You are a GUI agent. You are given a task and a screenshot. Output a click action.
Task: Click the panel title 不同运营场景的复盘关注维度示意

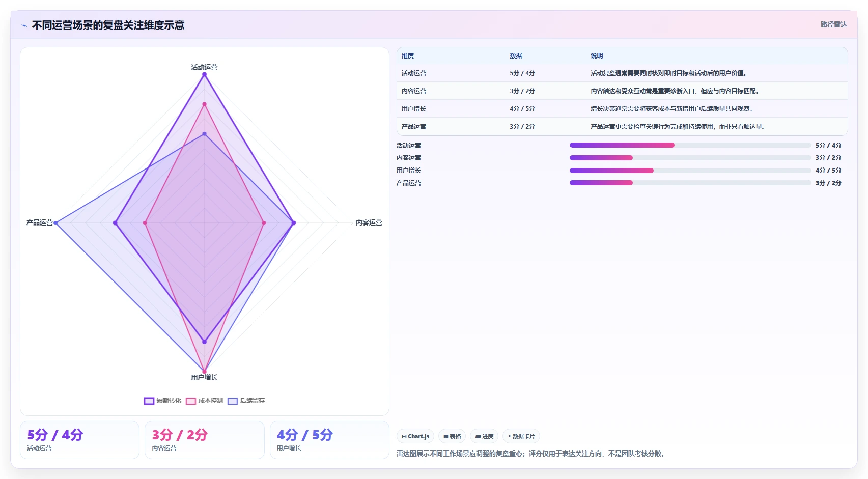108,25
